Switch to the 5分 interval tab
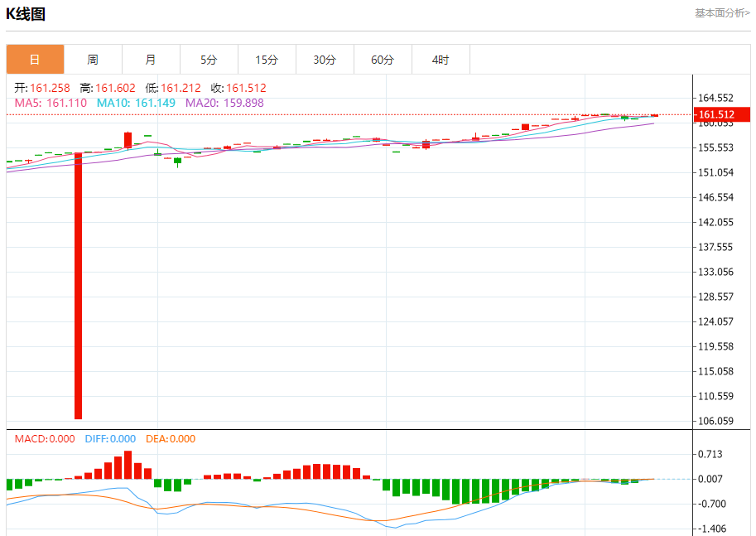The height and width of the screenshot is (536, 756). 209,60
